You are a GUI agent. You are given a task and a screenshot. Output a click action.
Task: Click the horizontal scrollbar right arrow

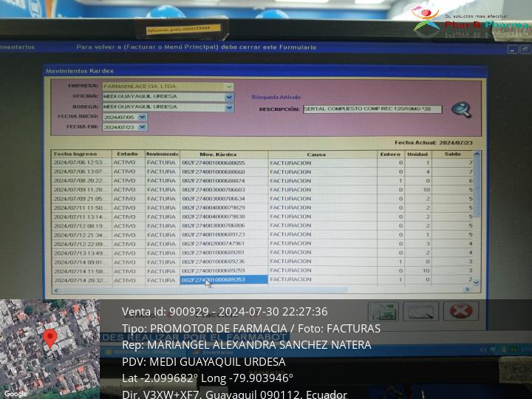[x=468, y=290]
